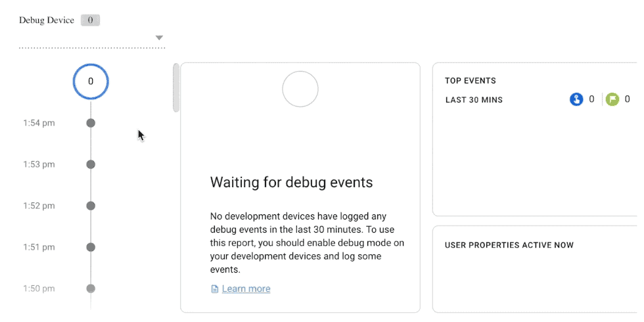Select the 1:52 pm timeline dot

pyautogui.click(x=91, y=206)
